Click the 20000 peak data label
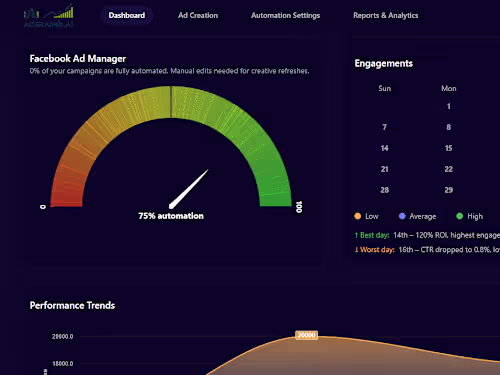500x375 pixels. pyautogui.click(x=306, y=335)
